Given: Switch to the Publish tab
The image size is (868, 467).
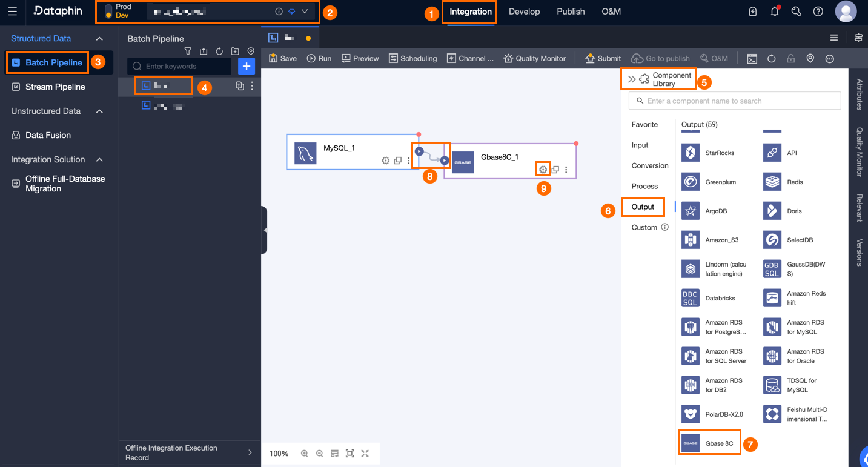Looking at the screenshot, I should click(x=571, y=12).
